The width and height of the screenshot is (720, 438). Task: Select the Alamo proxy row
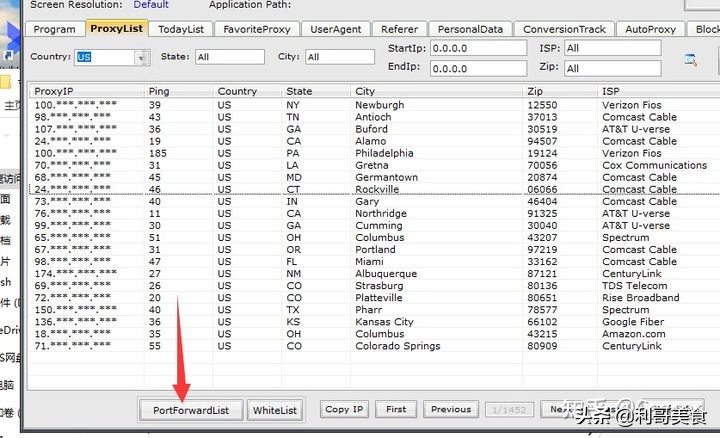374,141
